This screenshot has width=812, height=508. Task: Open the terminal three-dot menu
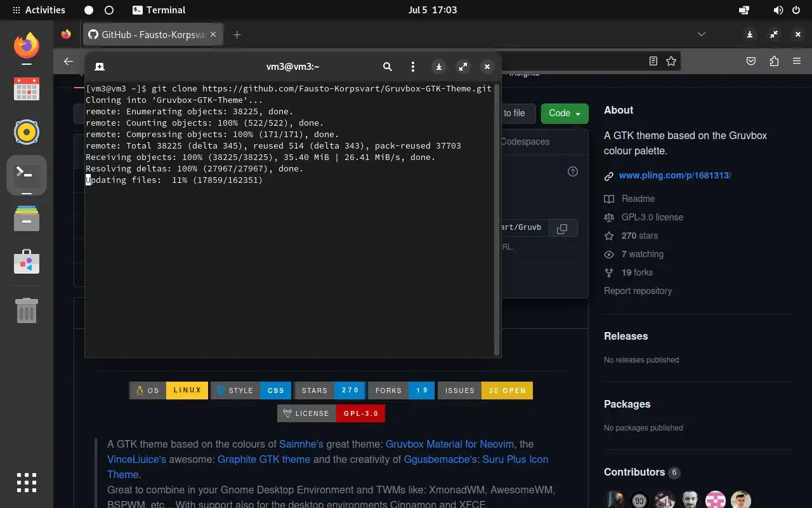tap(413, 66)
